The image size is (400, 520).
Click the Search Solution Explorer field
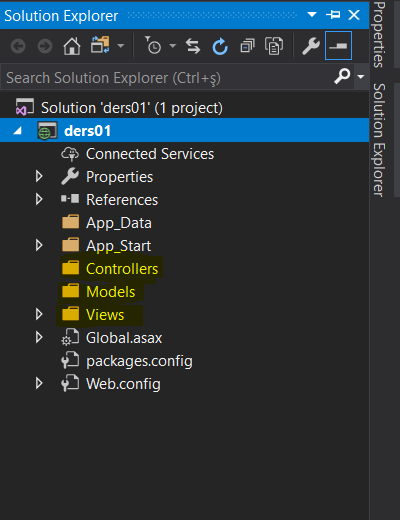point(167,77)
